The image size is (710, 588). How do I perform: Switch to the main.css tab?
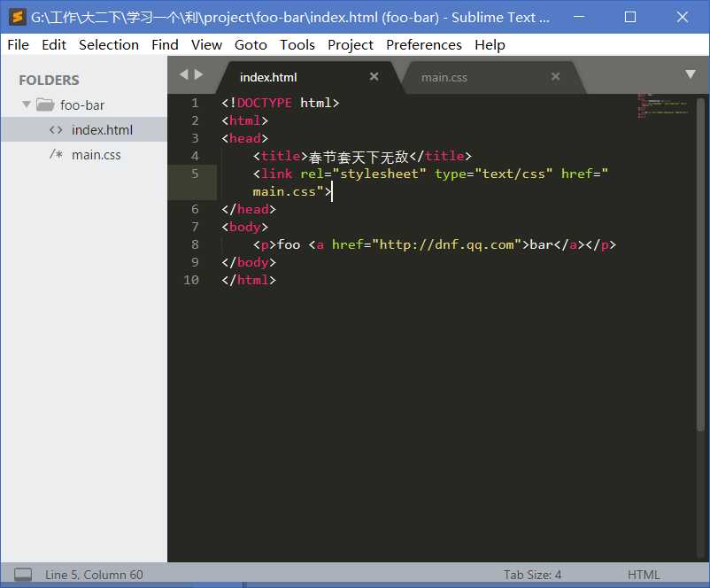[x=490, y=77]
